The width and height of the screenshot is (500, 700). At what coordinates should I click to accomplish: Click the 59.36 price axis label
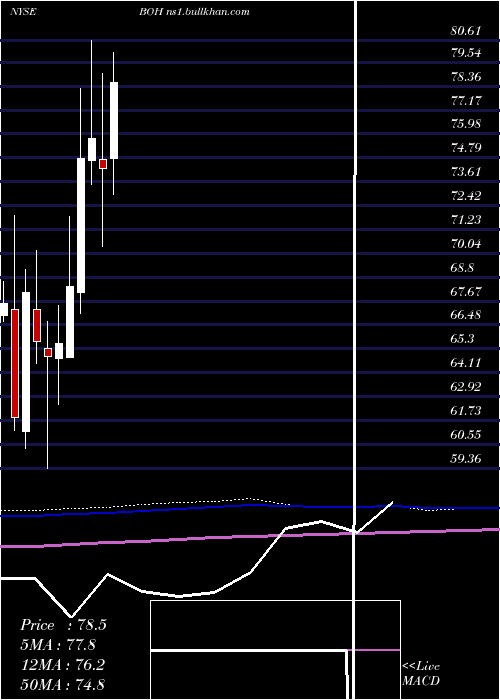[466, 458]
